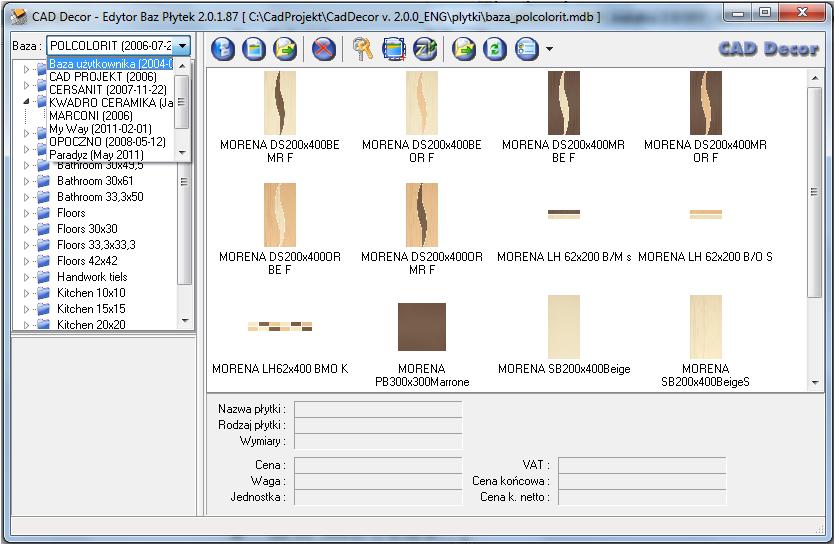This screenshot has height=545, width=835.
Task: Select MORENA DS200x400BE OR F tile thumbnail
Action: pos(422,103)
